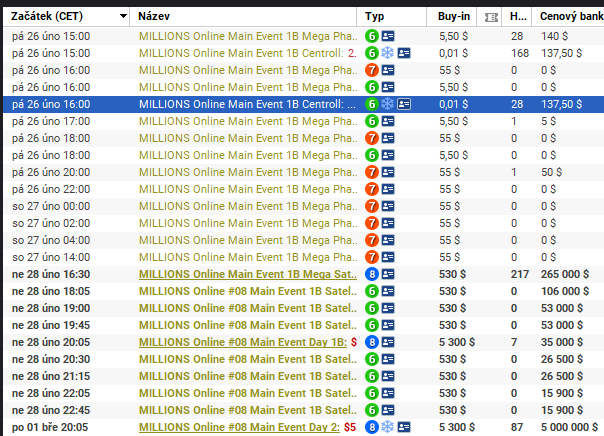Select pá 26 úno 15:00 Centroll tournament name
Viewport: 604px width, 436px height.
(248, 53)
